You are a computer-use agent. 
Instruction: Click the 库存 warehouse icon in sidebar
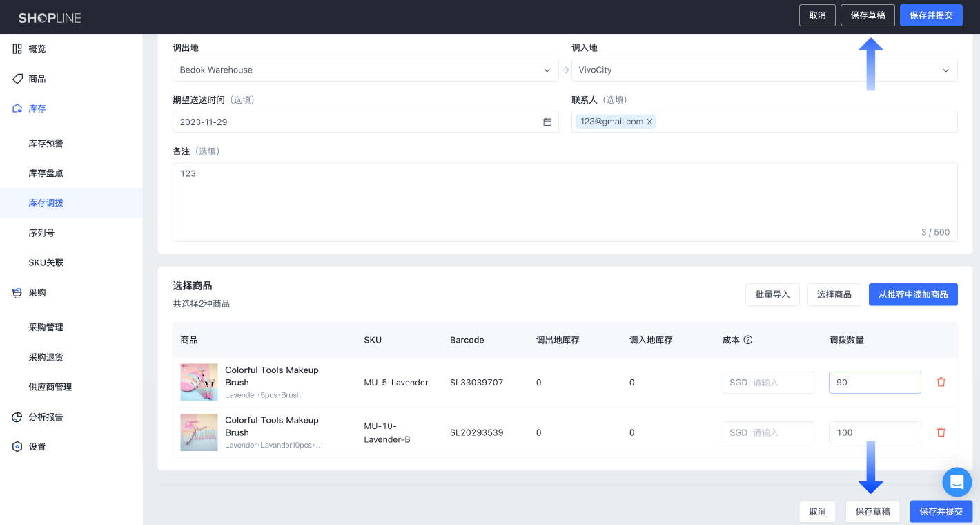(17, 108)
